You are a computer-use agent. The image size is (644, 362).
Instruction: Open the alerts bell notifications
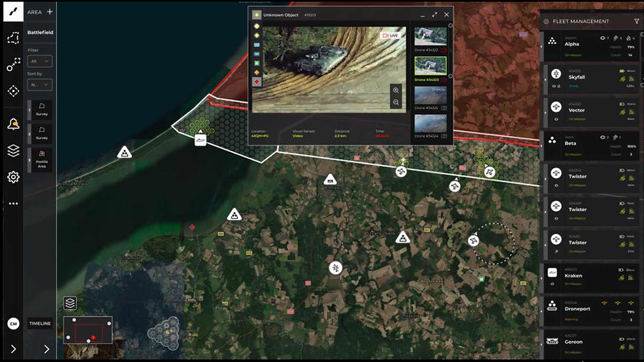(13, 124)
